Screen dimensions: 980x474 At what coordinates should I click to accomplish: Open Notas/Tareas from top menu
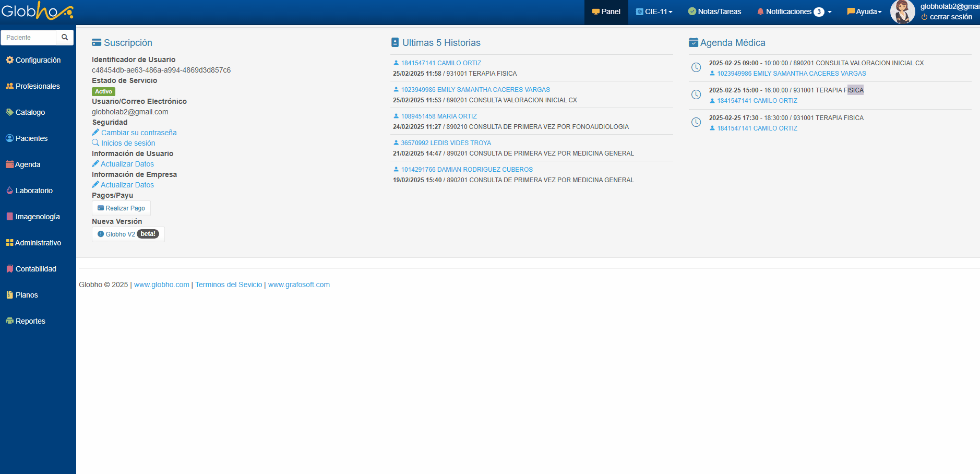tap(714, 11)
